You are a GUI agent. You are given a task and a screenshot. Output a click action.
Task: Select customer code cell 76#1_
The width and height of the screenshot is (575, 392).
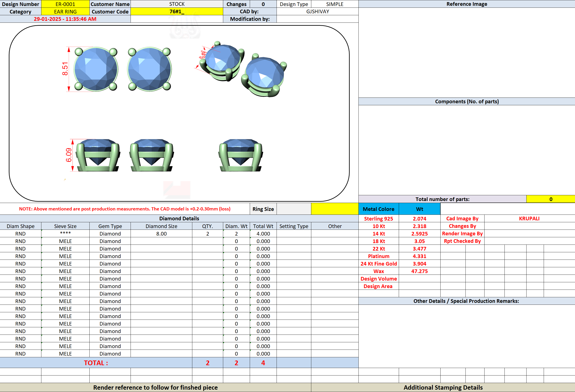pos(177,12)
